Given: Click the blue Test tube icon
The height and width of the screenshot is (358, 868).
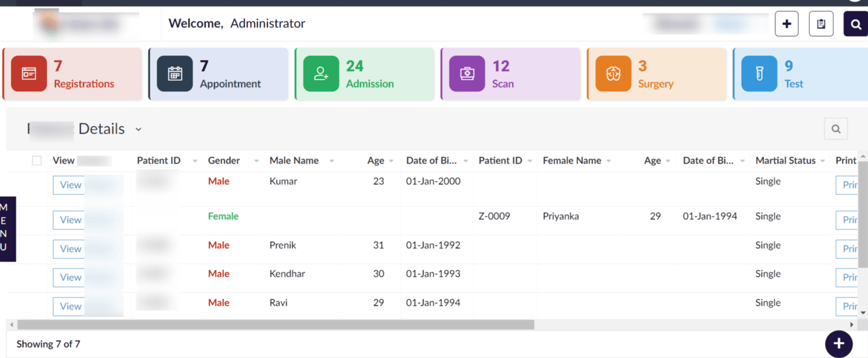Looking at the screenshot, I should (759, 74).
